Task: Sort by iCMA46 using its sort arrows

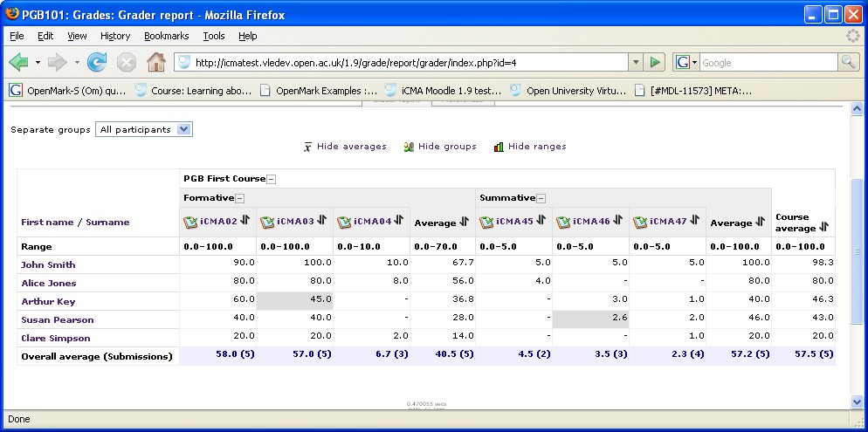Action: click(617, 221)
